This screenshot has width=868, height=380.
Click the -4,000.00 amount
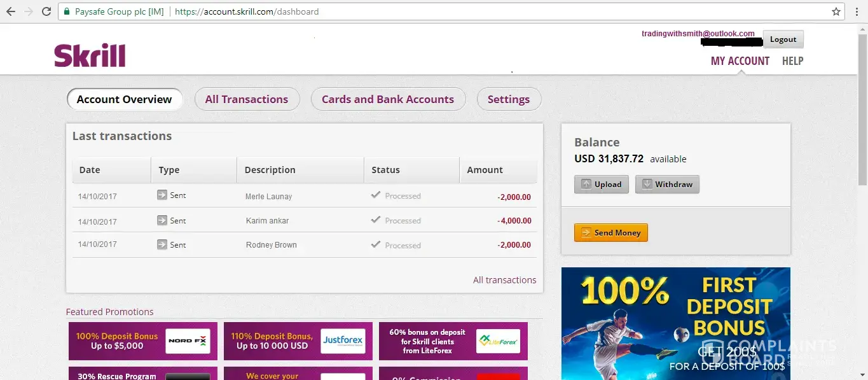514,221
